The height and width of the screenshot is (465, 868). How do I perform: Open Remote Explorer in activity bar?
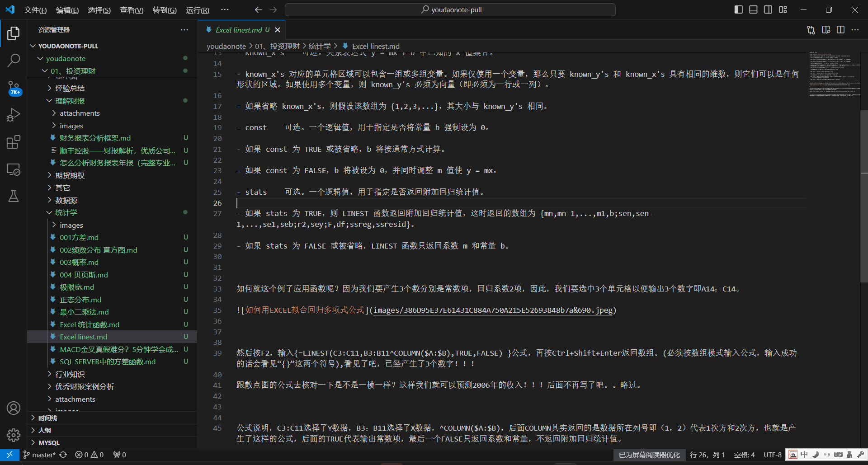14,169
